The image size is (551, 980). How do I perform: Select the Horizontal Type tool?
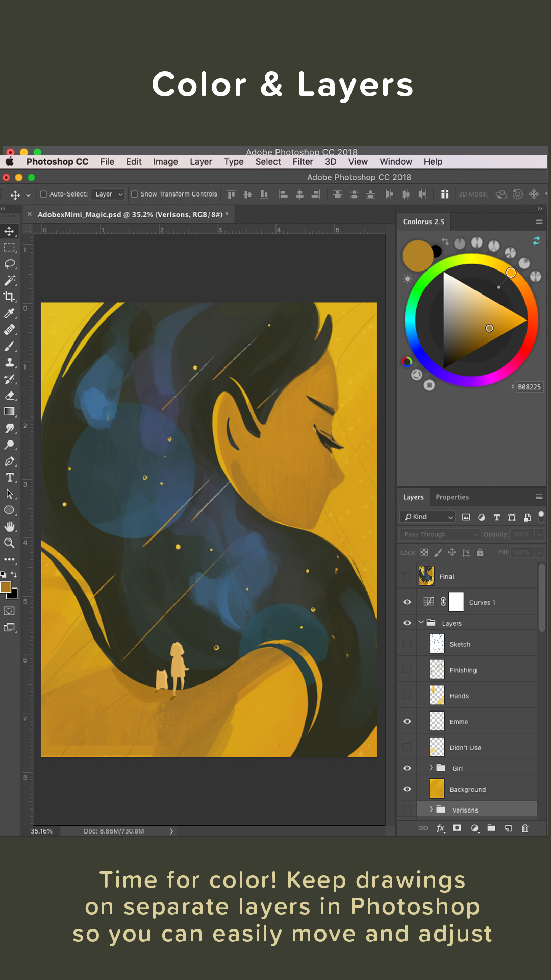[x=9, y=477]
